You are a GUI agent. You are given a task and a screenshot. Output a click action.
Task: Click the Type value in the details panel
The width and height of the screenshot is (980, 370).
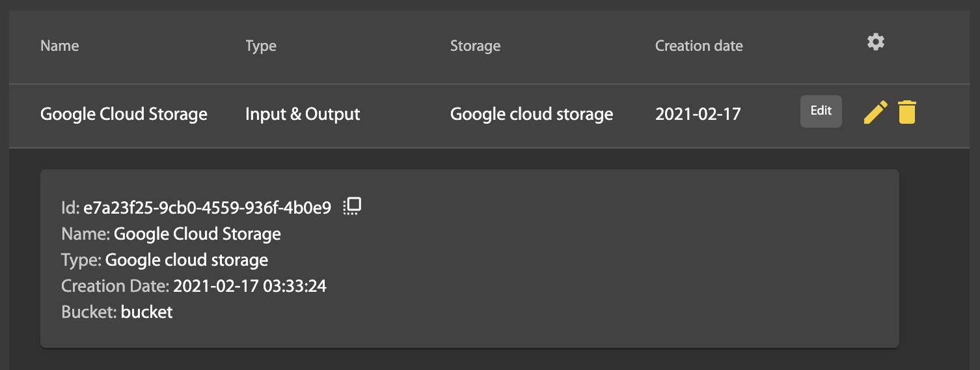pyautogui.click(x=186, y=260)
